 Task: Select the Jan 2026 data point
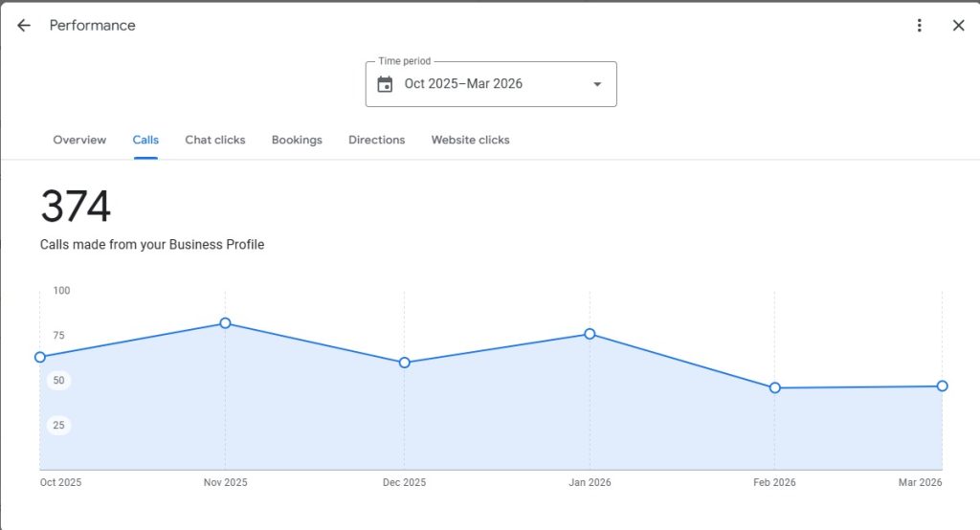point(590,334)
